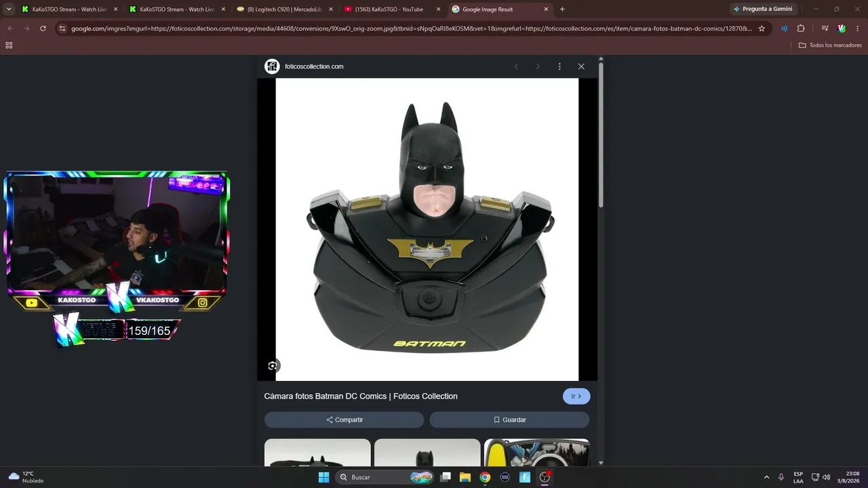Close the KaKoSTGO YouTube tab
868x488 pixels.
(x=438, y=9)
